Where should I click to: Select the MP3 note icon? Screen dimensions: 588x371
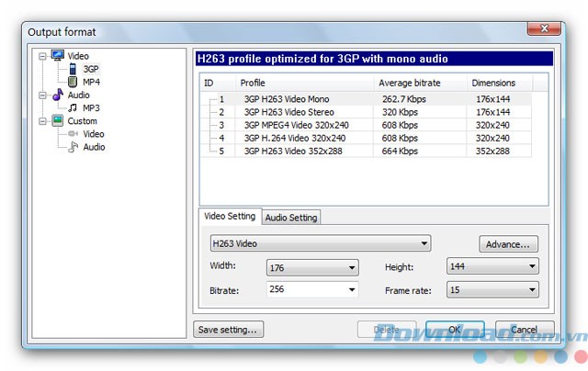coord(73,108)
